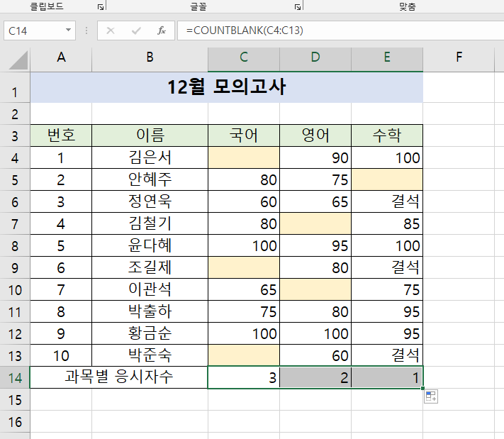Screen dimensions: 504x439
Task: Select cell C14 showing 3
Action: click(244, 377)
